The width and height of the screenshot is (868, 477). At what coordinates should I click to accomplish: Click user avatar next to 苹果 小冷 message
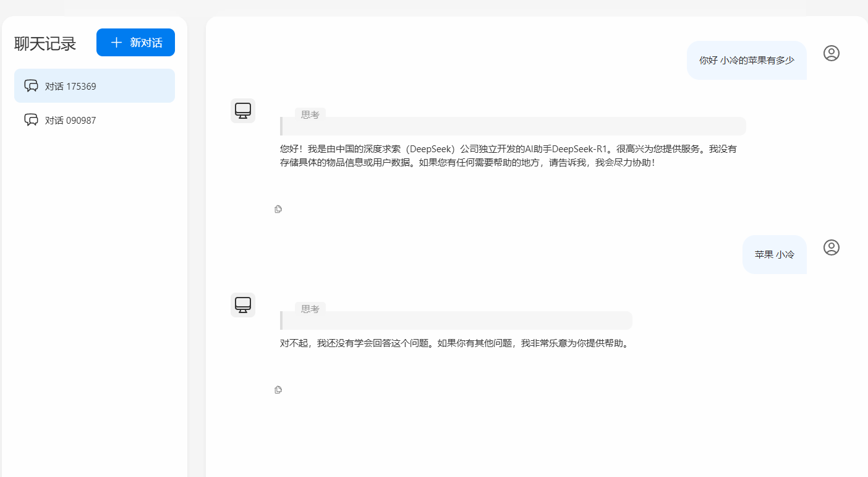(832, 247)
